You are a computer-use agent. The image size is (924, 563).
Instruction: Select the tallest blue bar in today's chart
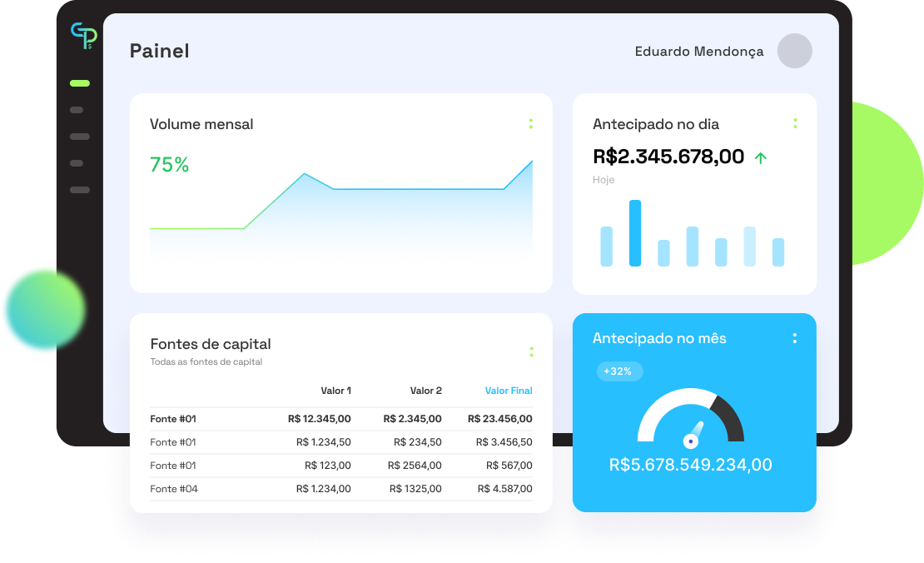point(636,232)
